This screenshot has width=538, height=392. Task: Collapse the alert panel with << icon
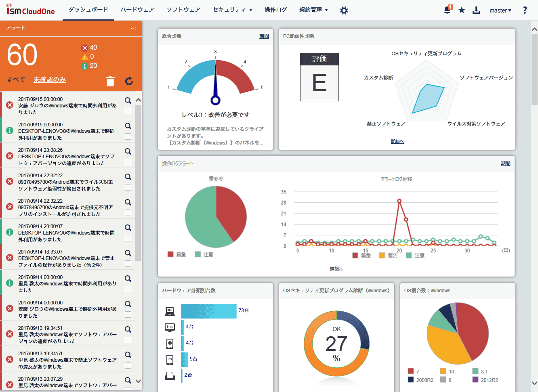click(x=133, y=28)
